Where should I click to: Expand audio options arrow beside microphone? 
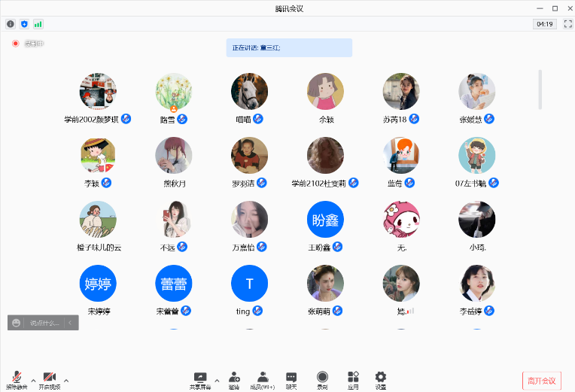click(33, 380)
